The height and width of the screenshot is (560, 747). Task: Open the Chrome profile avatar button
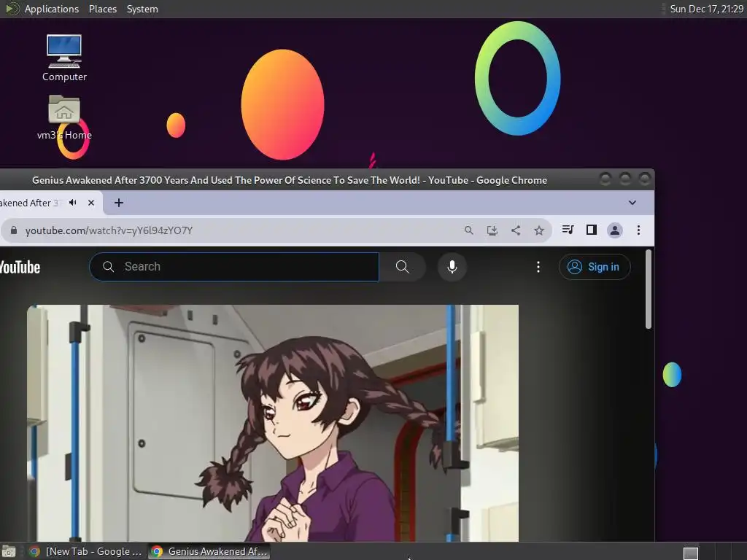(614, 230)
